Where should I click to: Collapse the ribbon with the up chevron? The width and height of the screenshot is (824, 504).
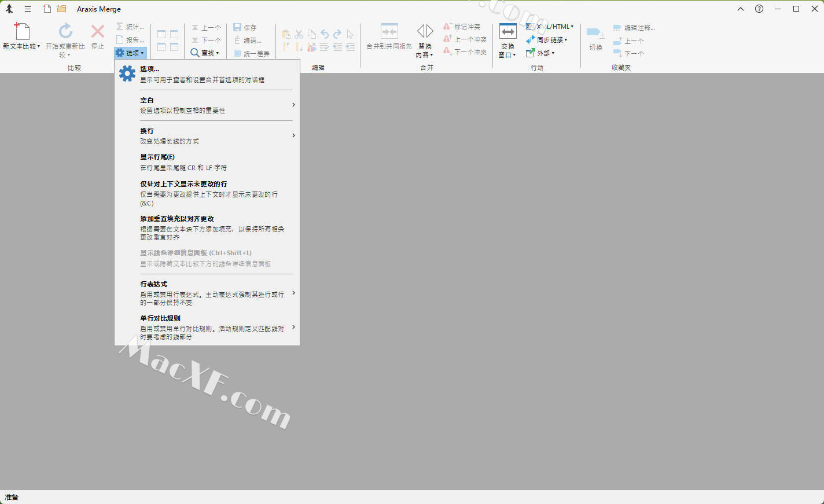coord(741,9)
